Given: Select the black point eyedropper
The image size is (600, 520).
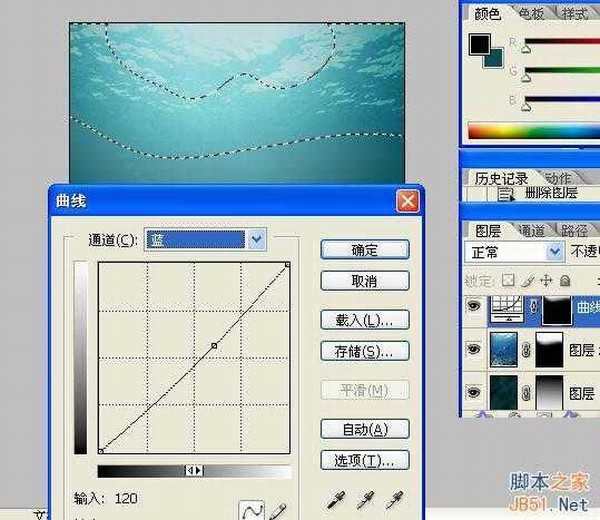Looking at the screenshot, I should tap(336, 500).
